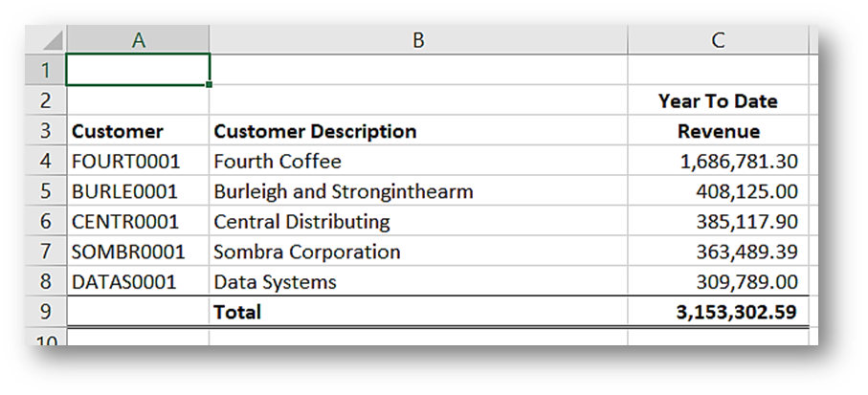Select column B header
This screenshot has width=868, height=395.
coord(418,39)
